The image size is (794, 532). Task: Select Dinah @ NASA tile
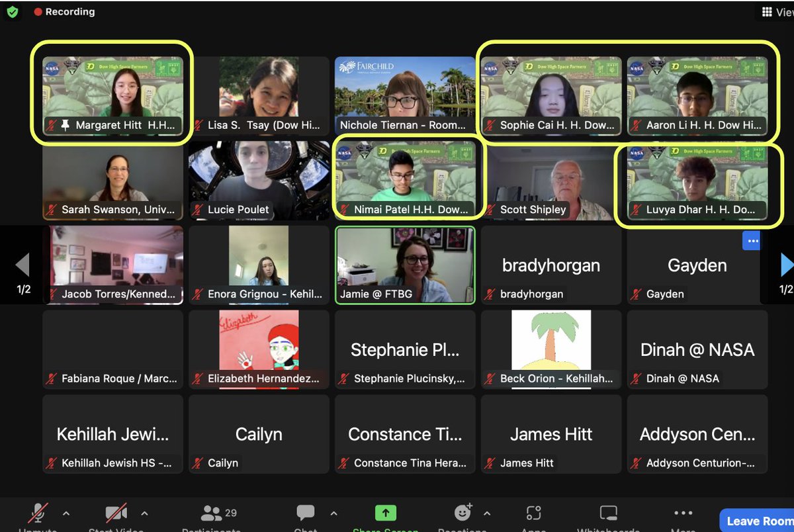click(x=697, y=349)
